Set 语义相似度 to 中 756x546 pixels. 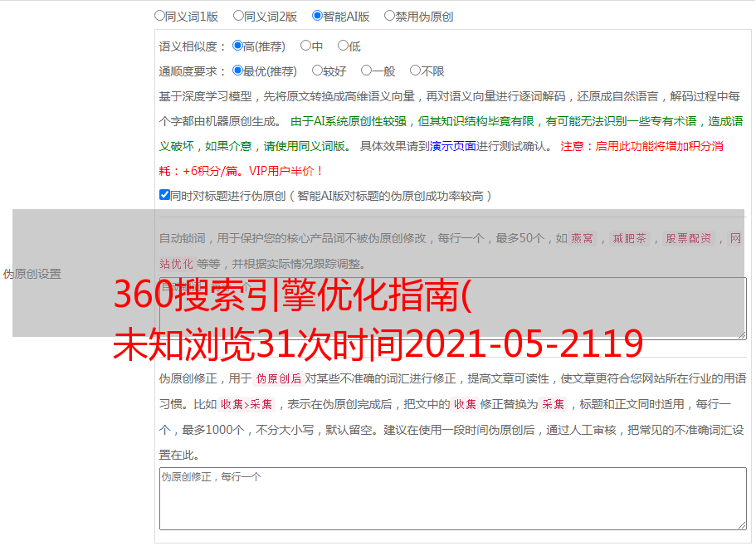[x=305, y=46]
